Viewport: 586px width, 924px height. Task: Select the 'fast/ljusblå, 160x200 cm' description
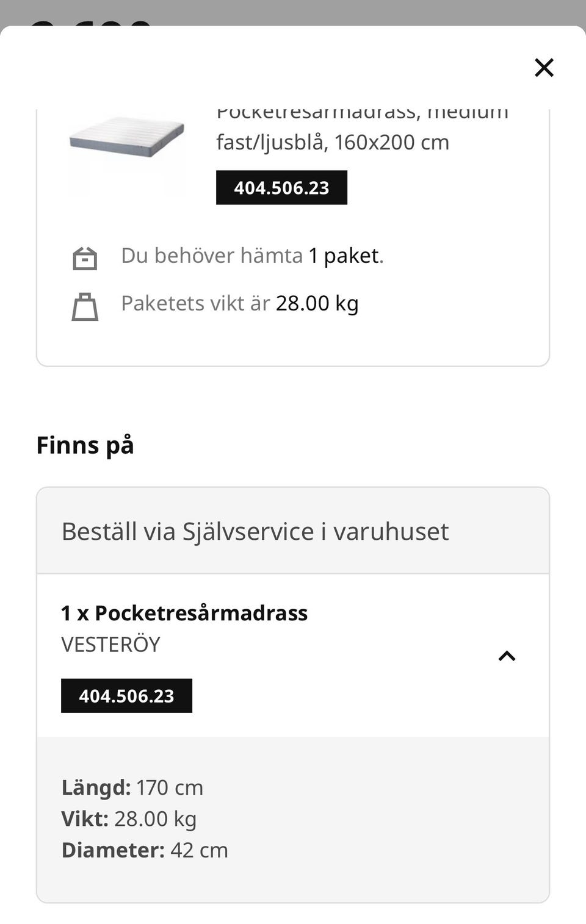(333, 142)
